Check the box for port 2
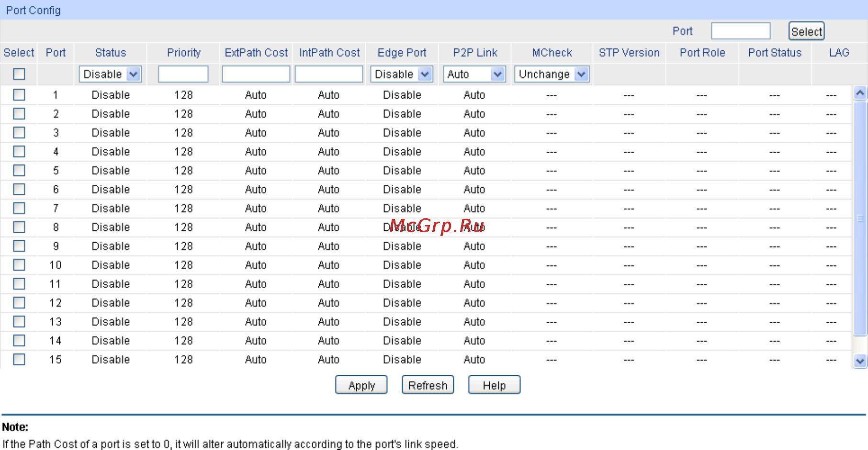Viewport: 868px width, 450px height. pyautogui.click(x=19, y=114)
